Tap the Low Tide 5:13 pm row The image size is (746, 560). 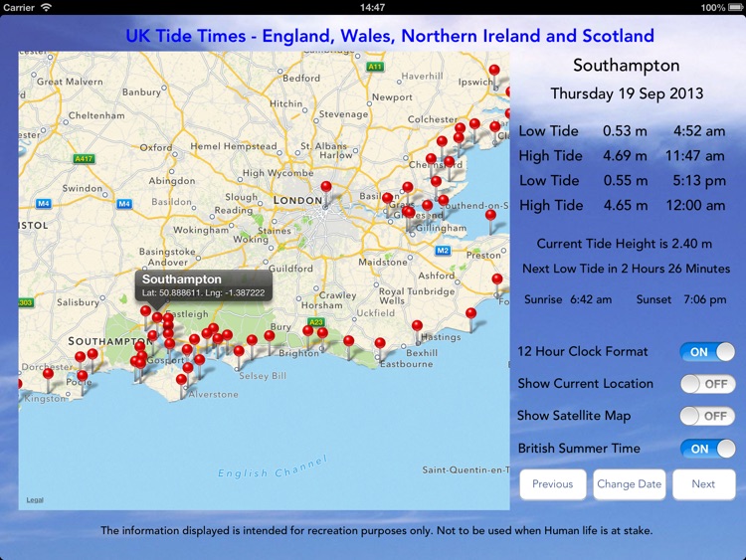click(623, 180)
